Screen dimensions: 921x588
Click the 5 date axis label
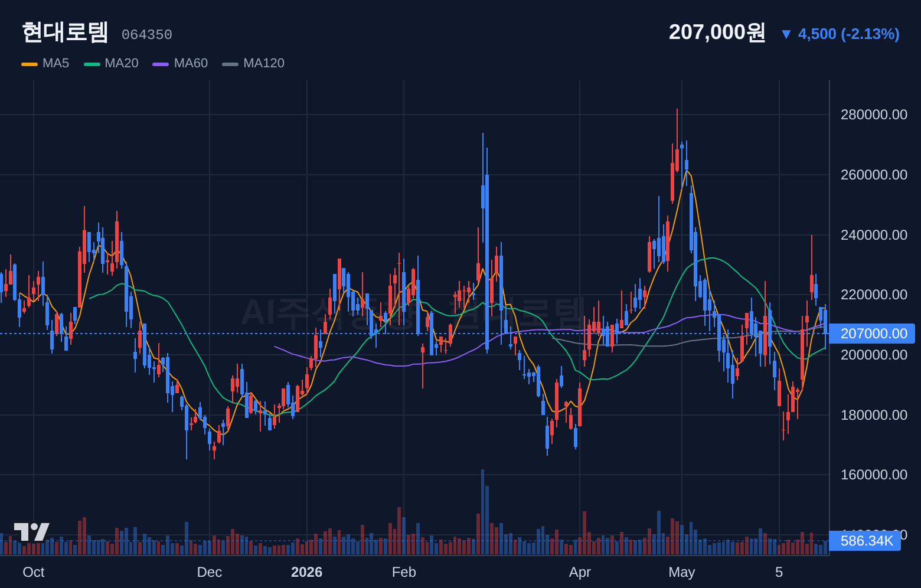[779, 572]
